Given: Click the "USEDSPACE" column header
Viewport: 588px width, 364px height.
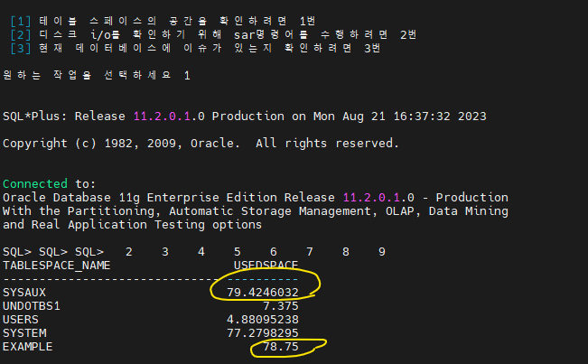Looking at the screenshot, I should [266, 266].
